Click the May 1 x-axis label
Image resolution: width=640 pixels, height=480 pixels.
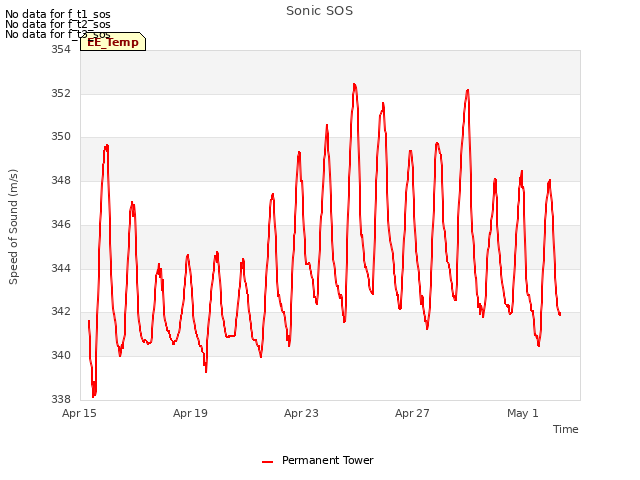pyautogui.click(x=523, y=413)
